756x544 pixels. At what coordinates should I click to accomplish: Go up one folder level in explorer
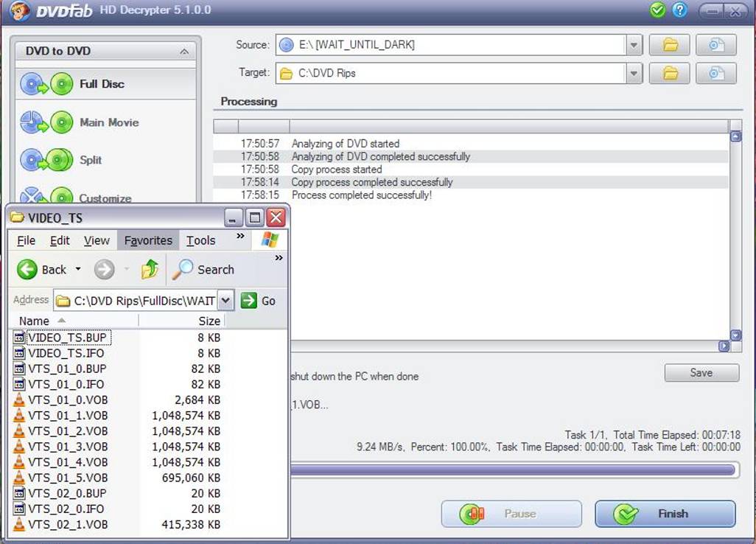click(x=150, y=269)
